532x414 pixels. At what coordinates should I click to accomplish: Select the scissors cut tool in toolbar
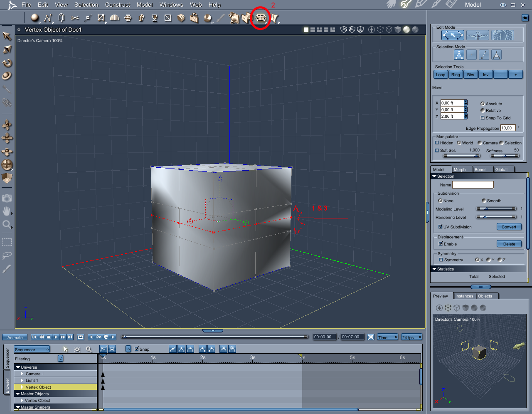(75, 18)
